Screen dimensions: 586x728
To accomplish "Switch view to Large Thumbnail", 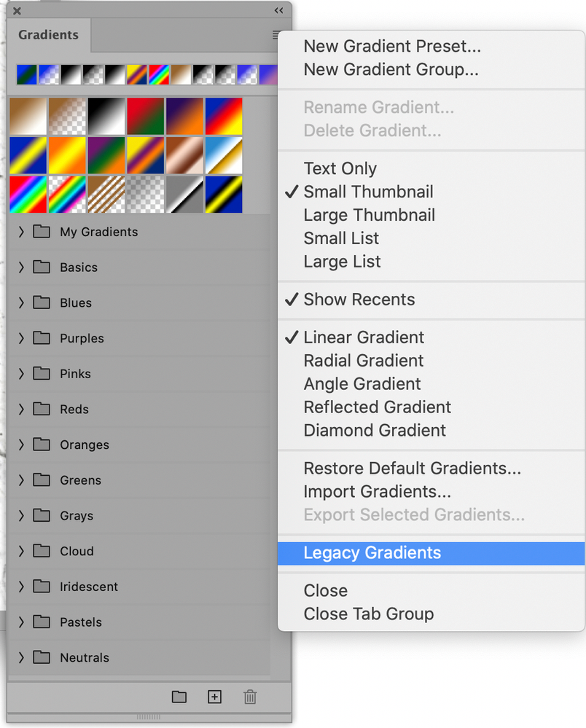I will 369,215.
